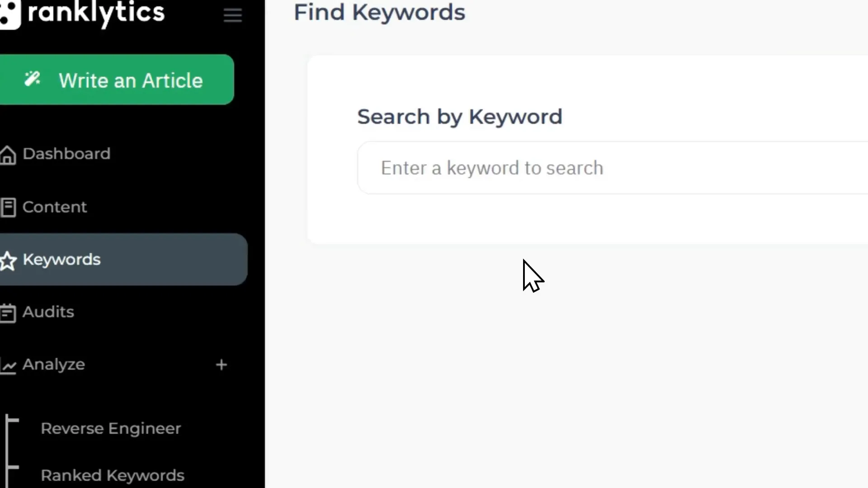Select the Dashboard menu item
Screen dimensions: 868x488
coord(66,154)
